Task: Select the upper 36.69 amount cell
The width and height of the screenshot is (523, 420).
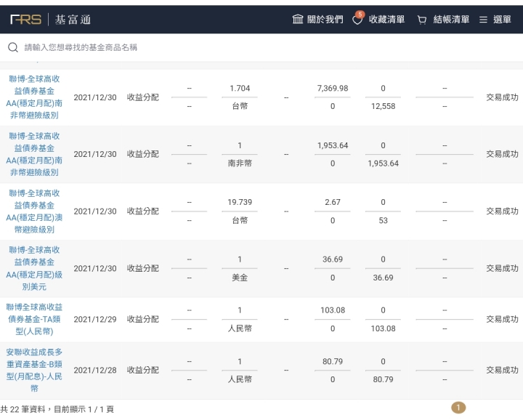Action: (333, 259)
